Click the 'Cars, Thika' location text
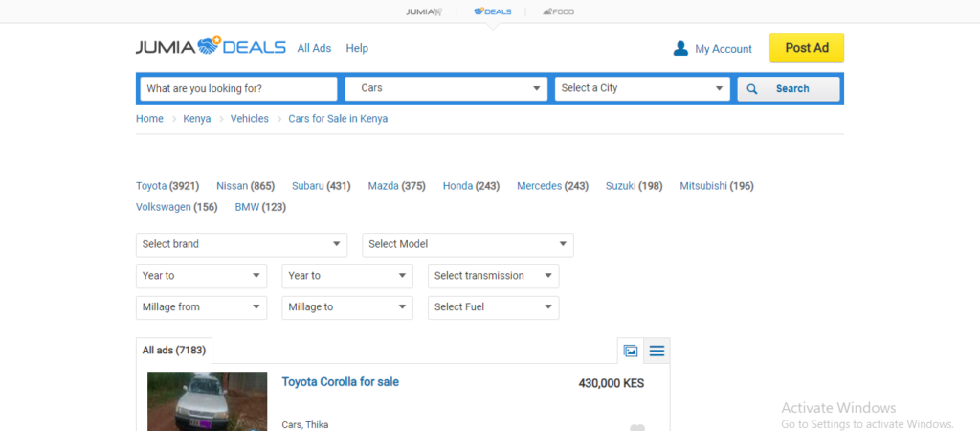This screenshot has width=980, height=431. 305,425
